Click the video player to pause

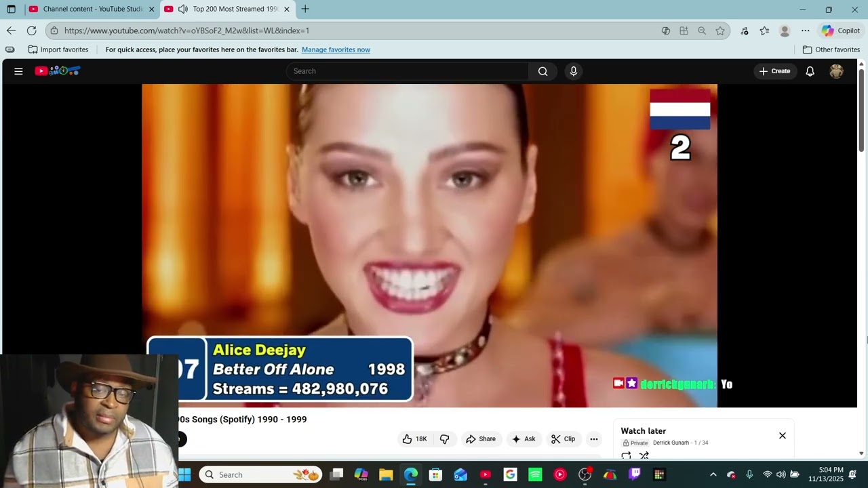tap(429, 244)
